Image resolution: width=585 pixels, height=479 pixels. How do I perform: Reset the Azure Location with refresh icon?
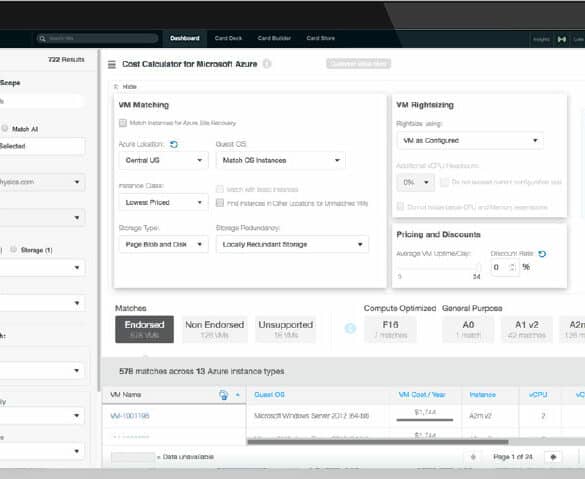click(174, 144)
